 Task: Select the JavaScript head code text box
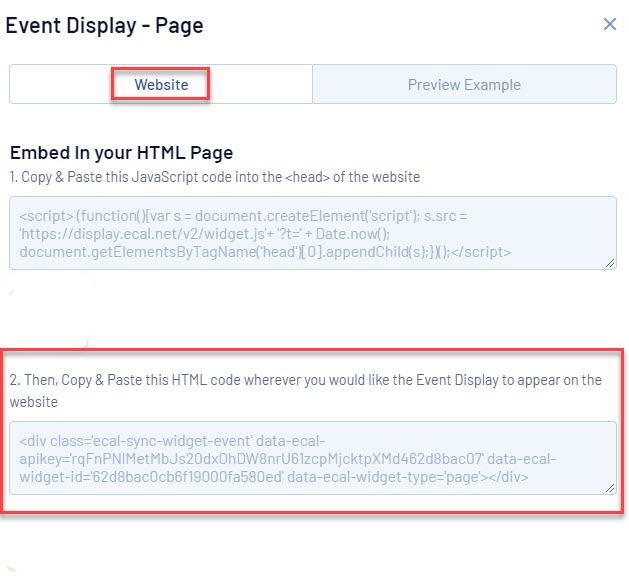click(313, 233)
